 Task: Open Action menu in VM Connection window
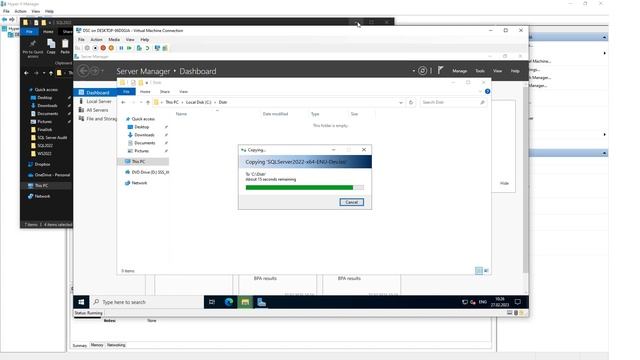96,40
